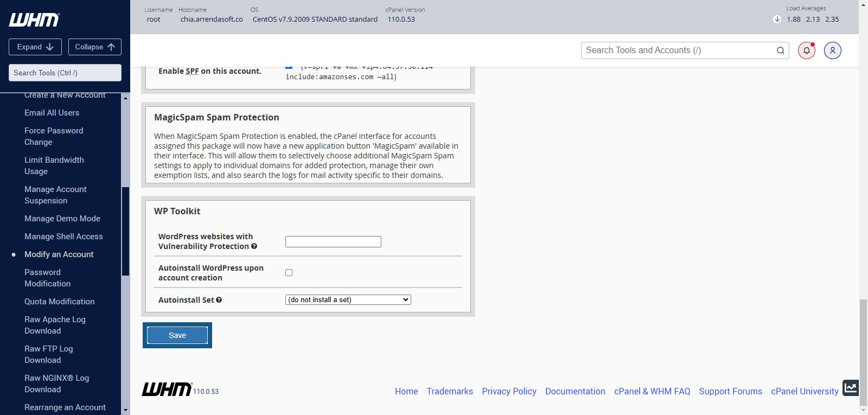Click the WP Toolkit heading
The width and height of the screenshot is (868, 415).
click(177, 211)
